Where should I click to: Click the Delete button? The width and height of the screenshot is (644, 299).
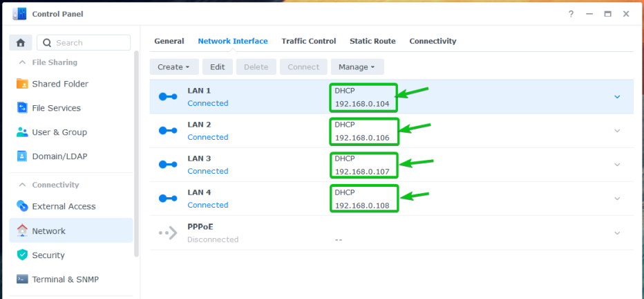(x=256, y=66)
